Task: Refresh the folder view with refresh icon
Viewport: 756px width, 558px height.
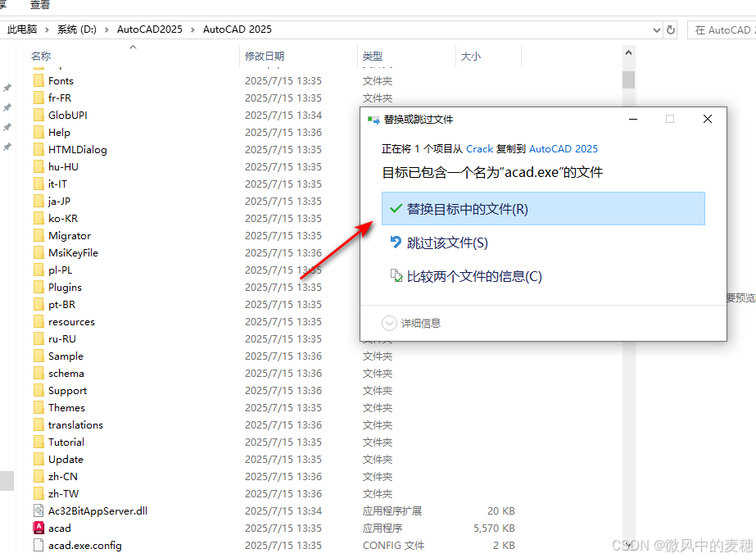Action: 670,29
